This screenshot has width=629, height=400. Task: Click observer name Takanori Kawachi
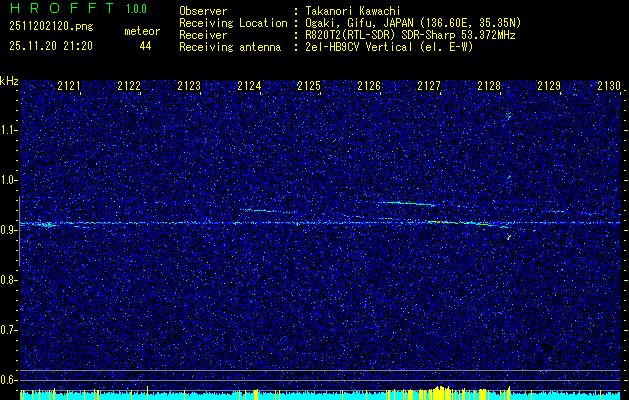click(x=353, y=11)
